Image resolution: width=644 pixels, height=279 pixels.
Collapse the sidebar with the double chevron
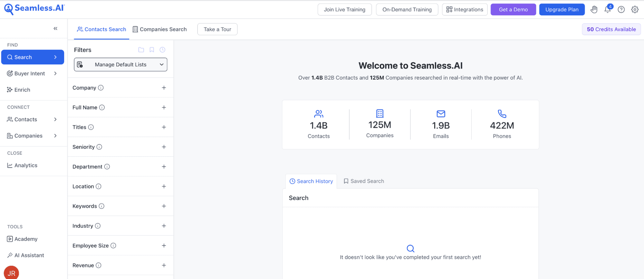[x=55, y=29]
